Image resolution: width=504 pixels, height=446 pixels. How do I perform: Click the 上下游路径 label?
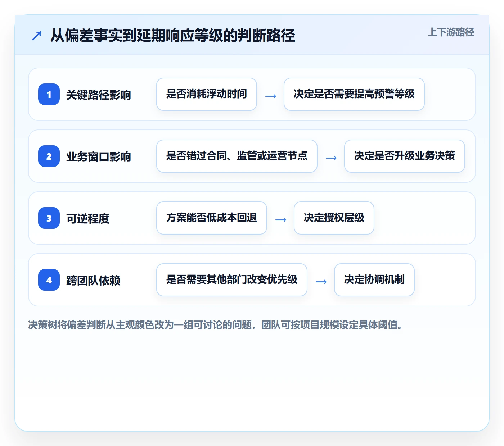point(451,32)
